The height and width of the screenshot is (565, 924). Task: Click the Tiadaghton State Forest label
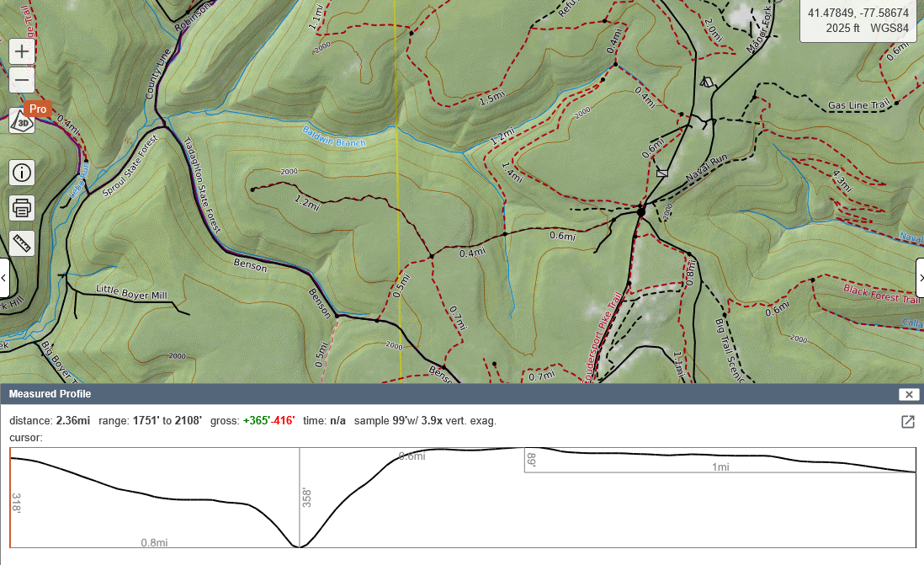click(202, 185)
